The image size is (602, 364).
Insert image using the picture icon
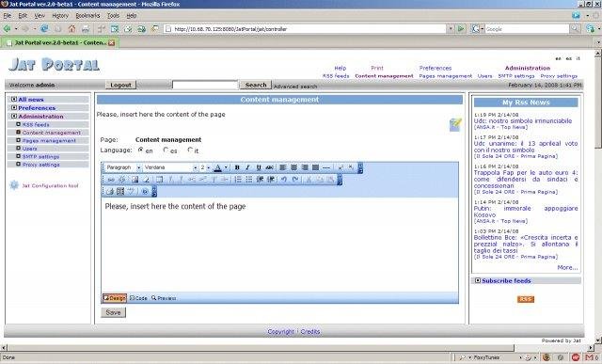[x=135, y=180]
